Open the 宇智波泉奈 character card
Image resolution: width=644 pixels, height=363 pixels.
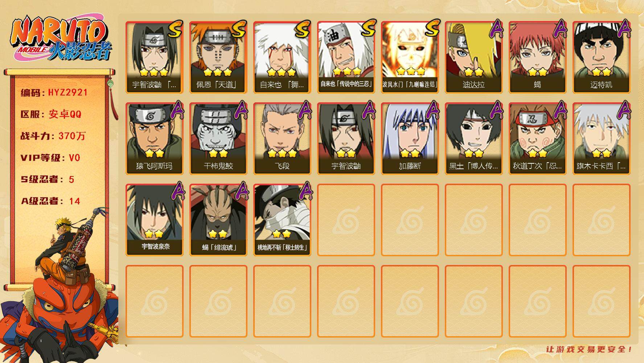(154, 220)
